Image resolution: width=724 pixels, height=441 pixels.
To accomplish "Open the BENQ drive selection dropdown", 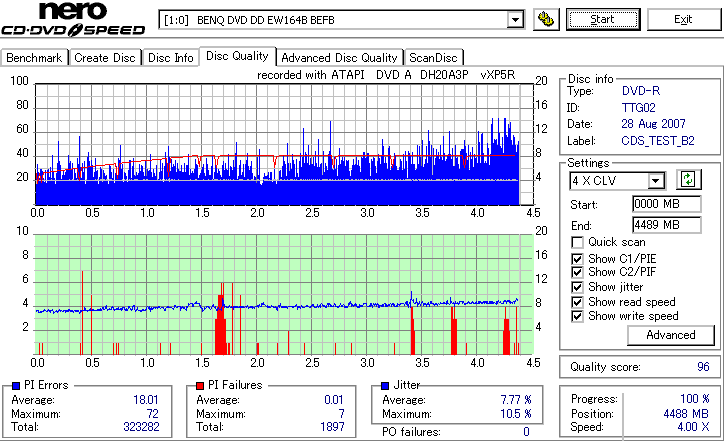I will (x=515, y=20).
